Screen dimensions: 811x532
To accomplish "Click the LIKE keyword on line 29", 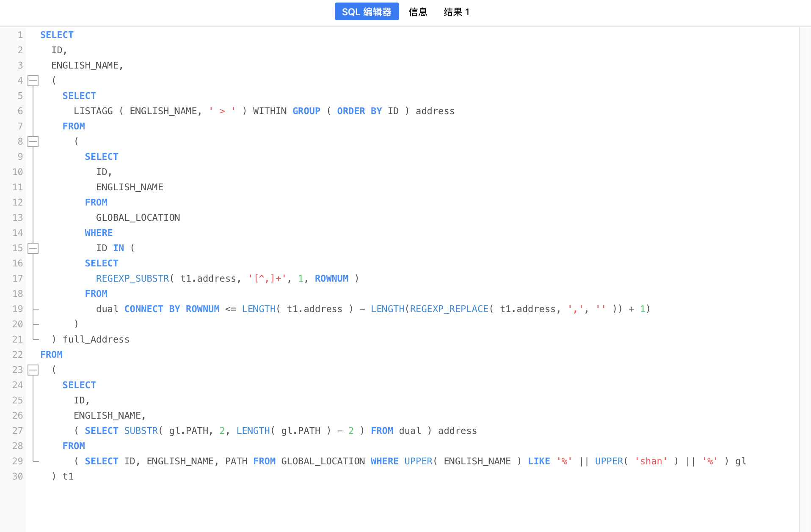I will pyautogui.click(x=539, y=461).
